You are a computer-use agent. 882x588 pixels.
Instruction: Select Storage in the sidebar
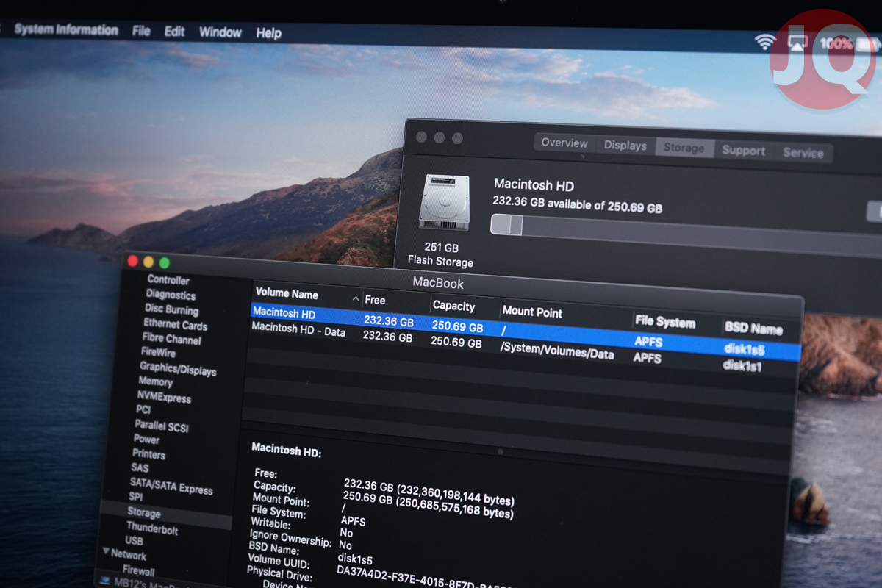(x=143, y=512)
